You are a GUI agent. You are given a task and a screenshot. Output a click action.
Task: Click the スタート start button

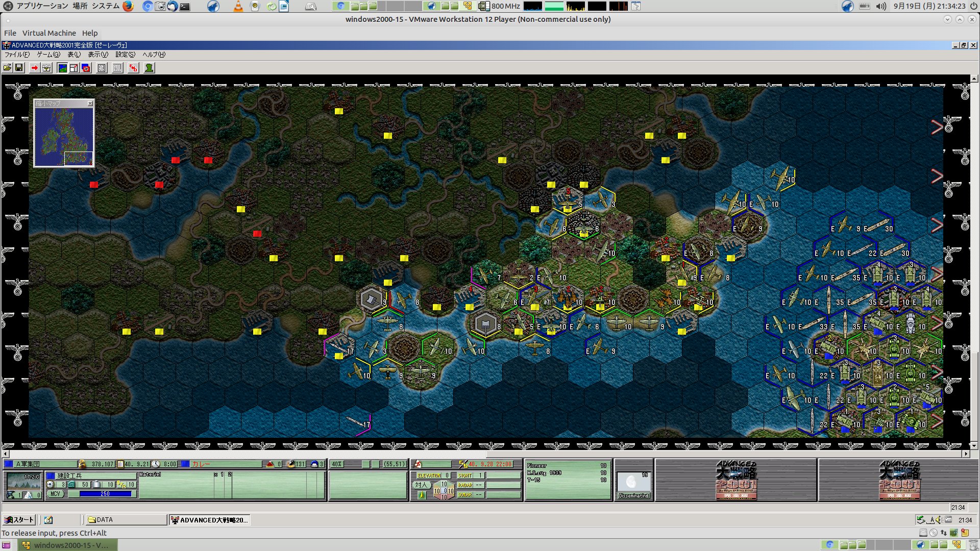(19, 520)
